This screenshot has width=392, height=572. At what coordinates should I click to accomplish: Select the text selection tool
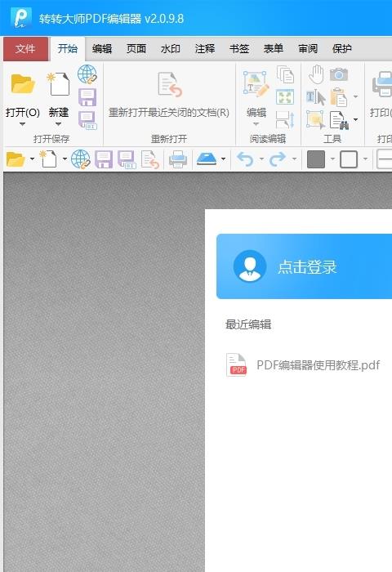pyautogui.click(x=315, y=97)
